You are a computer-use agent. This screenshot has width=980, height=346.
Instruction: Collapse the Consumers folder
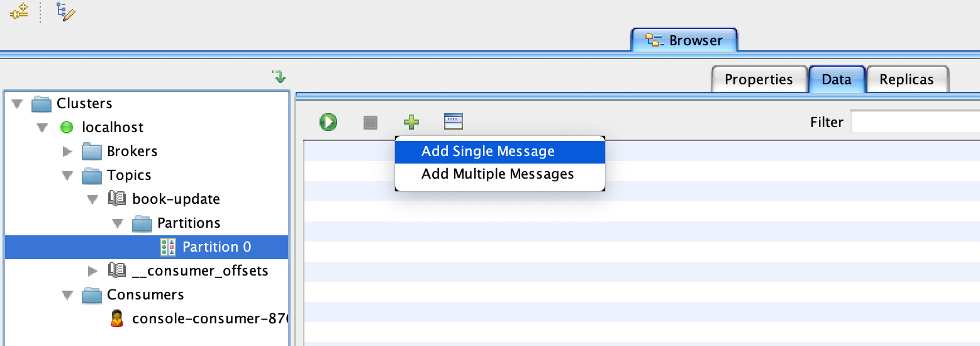(x=68, y=294)
